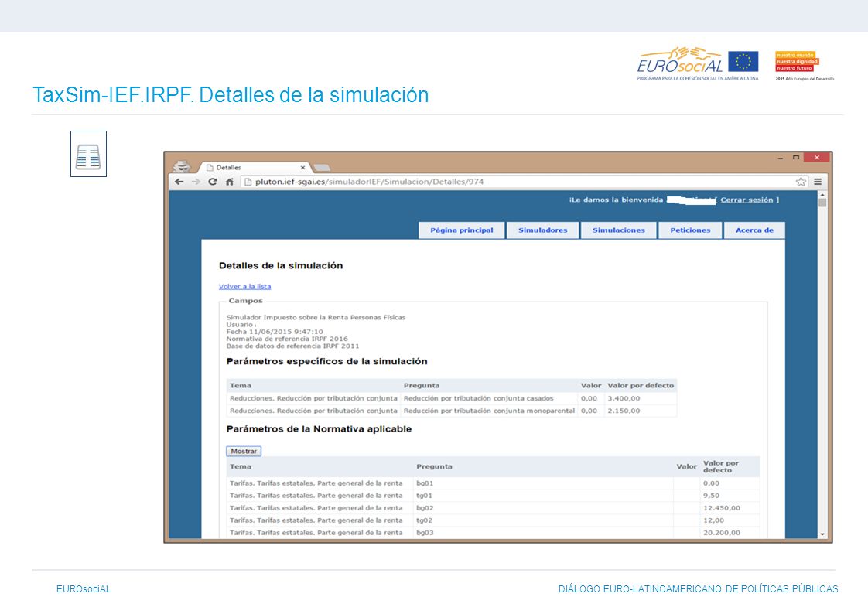The height and width of the screenshot is (614, 868).
Task: Click the default value 20.200,00
Action: pyautogui.click(x=721, y=533)
